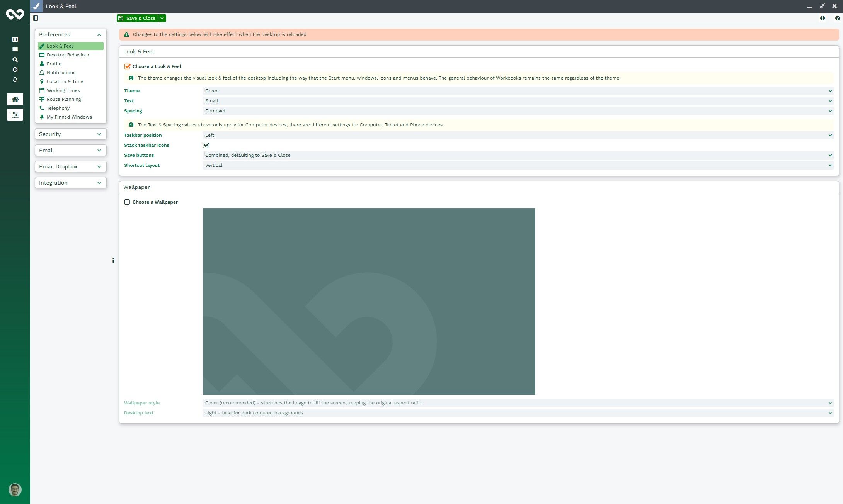Click the four-square grid icon in the taskbar
The image size is (843, 504).
coord(15,49)
